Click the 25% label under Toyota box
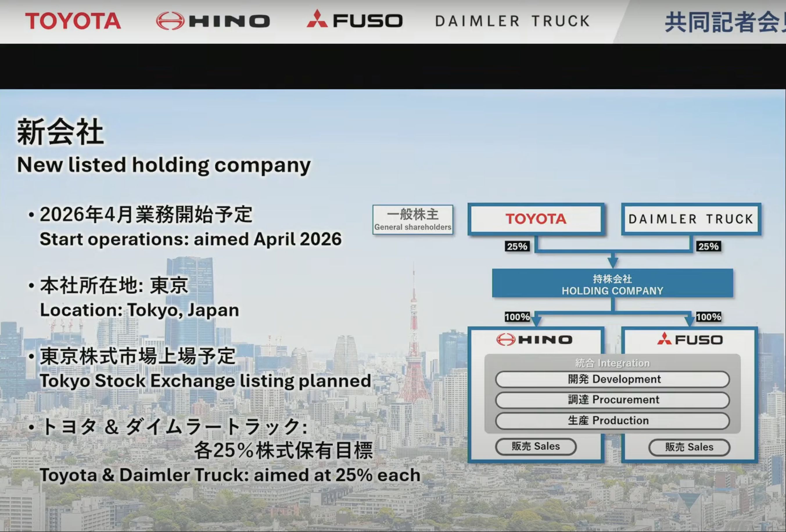786x532 pixels. pyautogui.click(x=517, y=246)
